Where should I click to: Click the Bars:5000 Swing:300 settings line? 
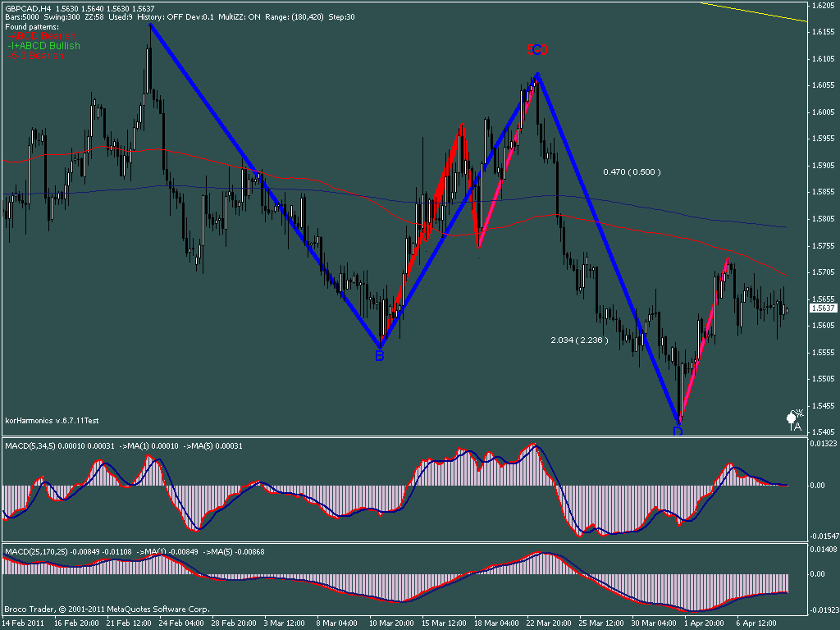pos(180,17)
